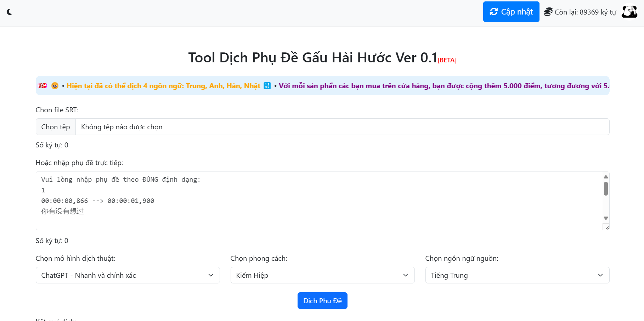Viewport: 644px width, 321px height.
Task: Toggle dark mode with the moon icon
Action: coord(10,12)
